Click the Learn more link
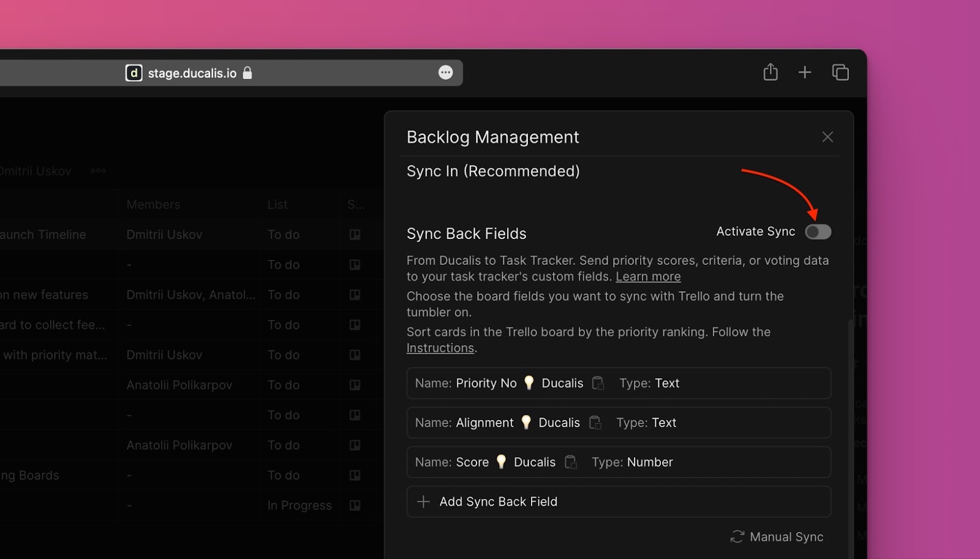This screenshot has width=980, height=559. pos(648,276)
